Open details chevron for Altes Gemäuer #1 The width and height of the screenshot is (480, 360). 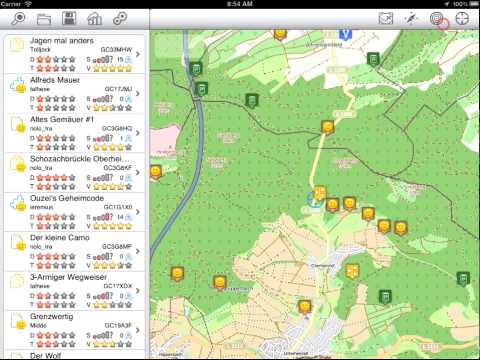[138, 133]
